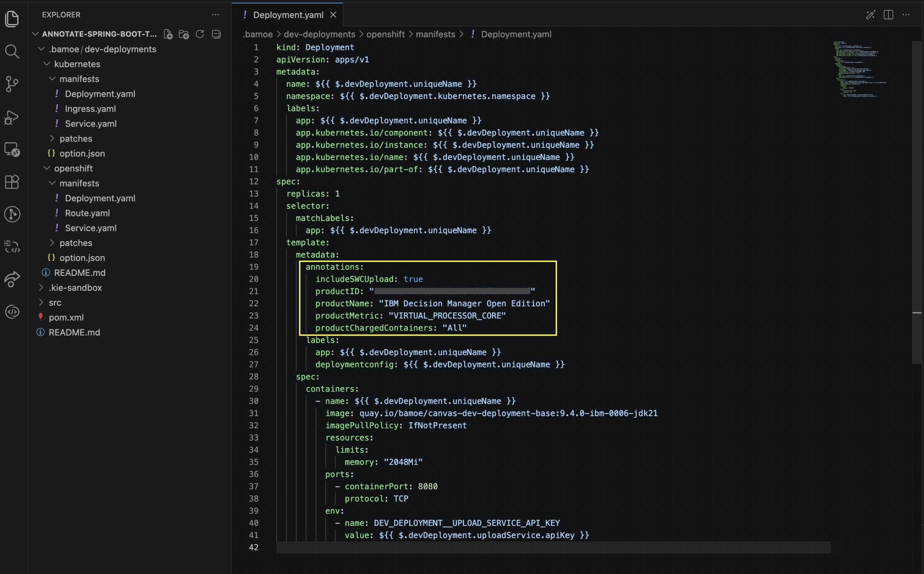This screenshot has height=574, width=924.
Task: Open the live share arrow icon in activity bar
Action: pyautogui.click(x=12, y=280)
